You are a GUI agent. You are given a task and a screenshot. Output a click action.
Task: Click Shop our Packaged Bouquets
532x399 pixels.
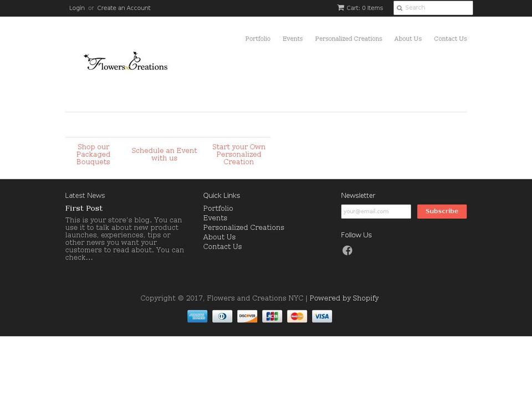pyautogui.click(x=93, y=155)
